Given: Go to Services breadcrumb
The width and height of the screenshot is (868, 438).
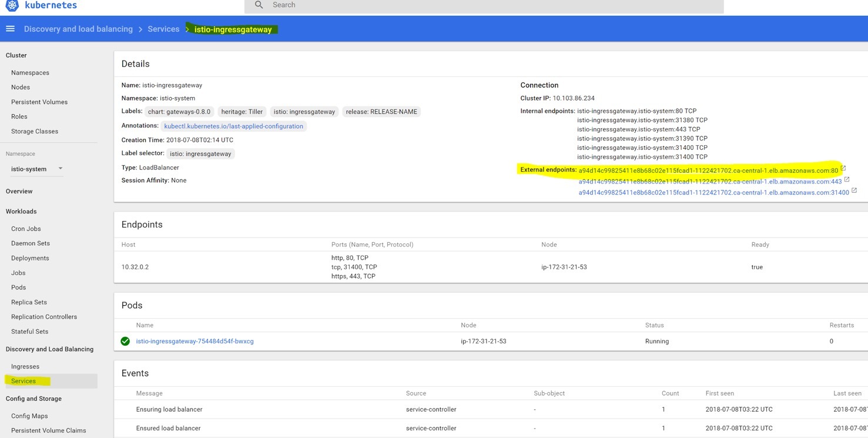Looking at the screenshot, I should click(x=163, y=29).
